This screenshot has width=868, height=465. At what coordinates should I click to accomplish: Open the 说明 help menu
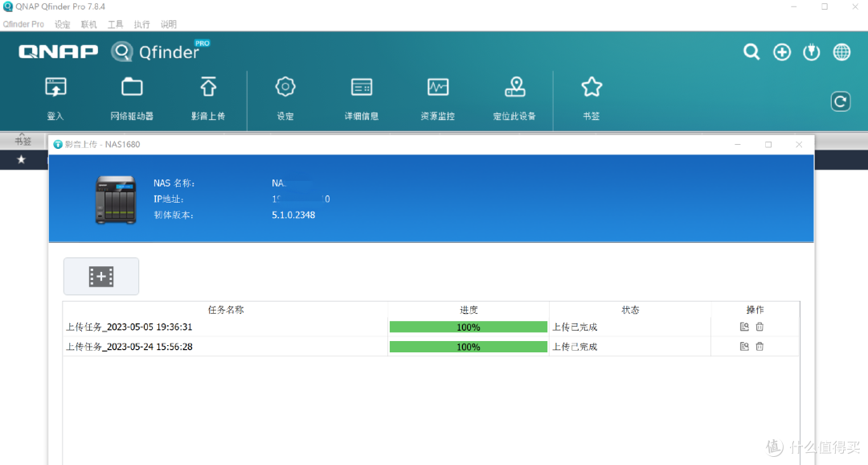tap(168, 24)
